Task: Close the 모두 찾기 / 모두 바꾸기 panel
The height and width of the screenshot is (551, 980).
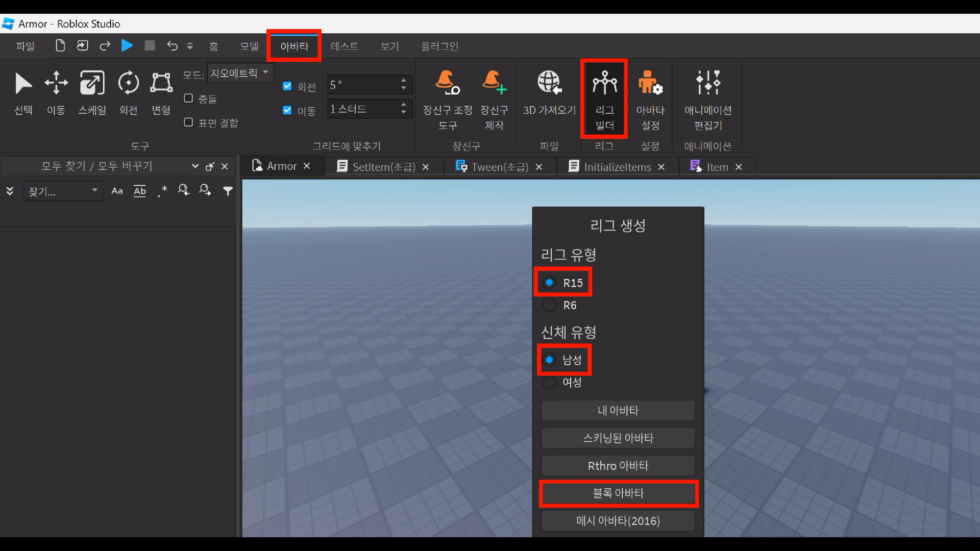Action: 225,166
